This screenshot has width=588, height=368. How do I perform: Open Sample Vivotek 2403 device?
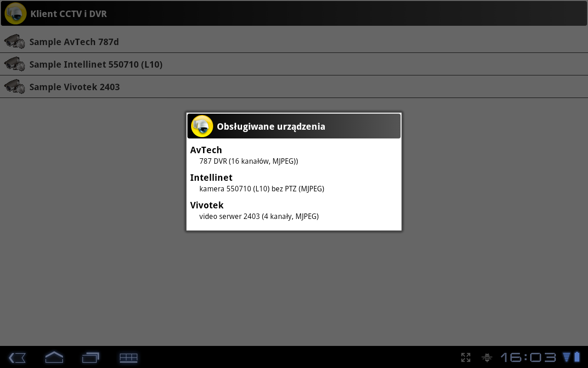coord(294,86)
